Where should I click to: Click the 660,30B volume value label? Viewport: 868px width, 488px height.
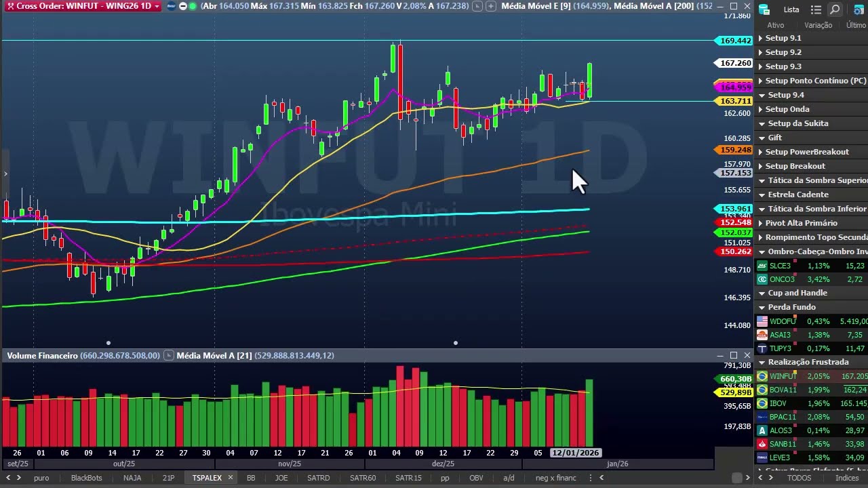(734, 379)
